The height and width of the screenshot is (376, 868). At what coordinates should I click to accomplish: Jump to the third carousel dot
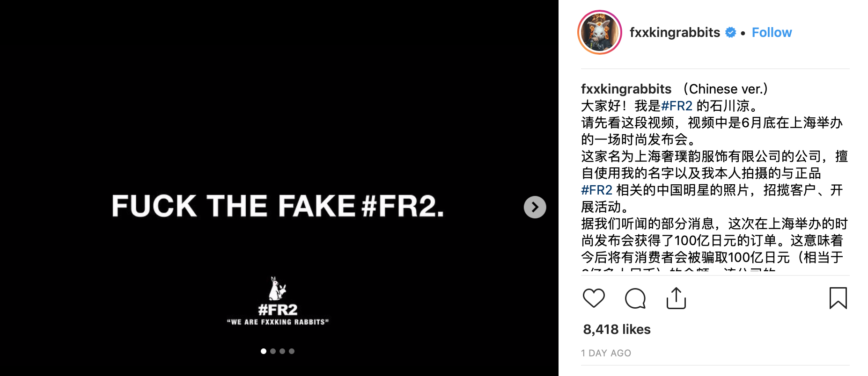282,351
